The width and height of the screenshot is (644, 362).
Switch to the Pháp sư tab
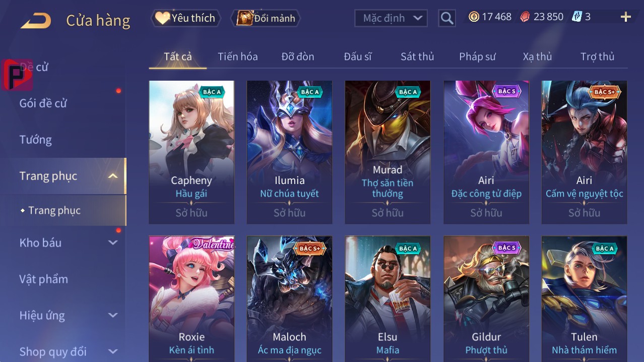477,56
